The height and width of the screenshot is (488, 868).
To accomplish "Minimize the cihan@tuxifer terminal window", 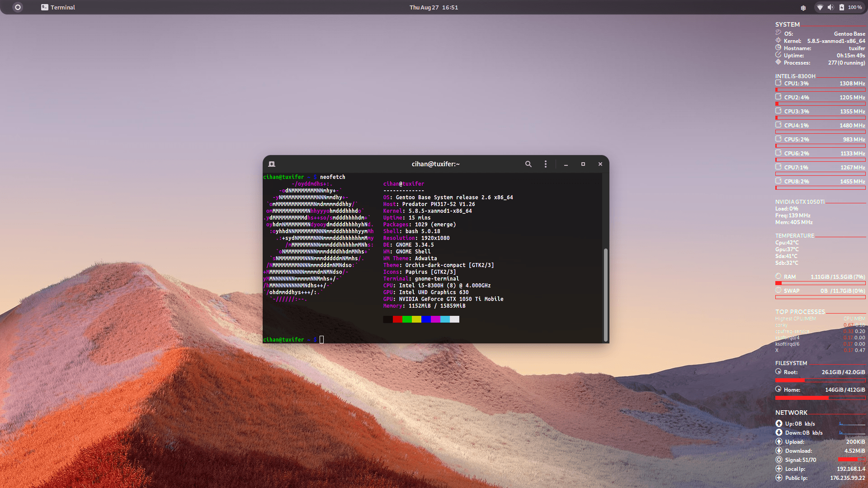I will [x=566, y=164].
